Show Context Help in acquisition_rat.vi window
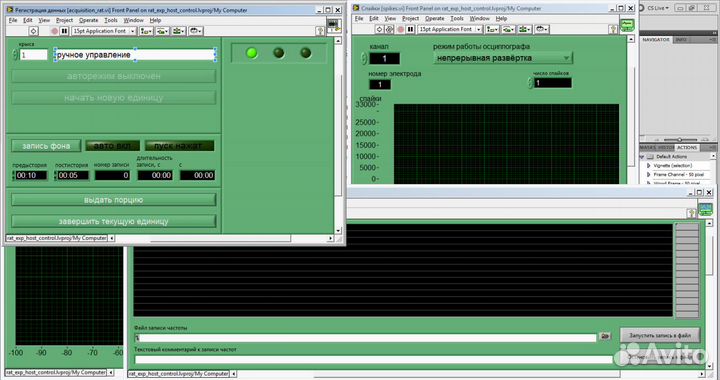 point(321,31)
